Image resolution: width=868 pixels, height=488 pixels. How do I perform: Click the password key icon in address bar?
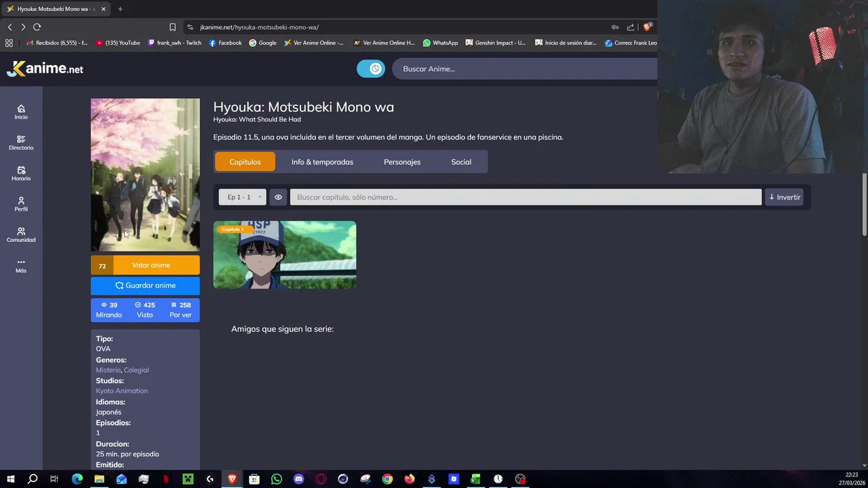pos(615,27)
